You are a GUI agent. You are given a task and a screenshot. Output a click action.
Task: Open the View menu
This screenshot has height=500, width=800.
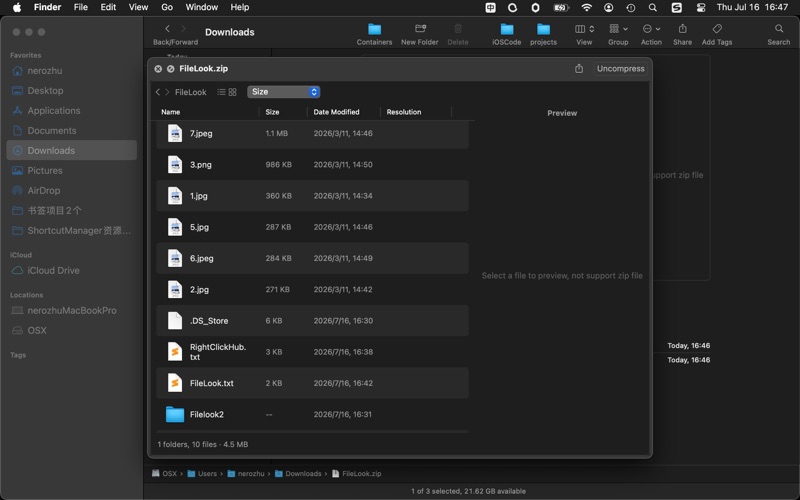pyautogui.click(x=138, y=7)
